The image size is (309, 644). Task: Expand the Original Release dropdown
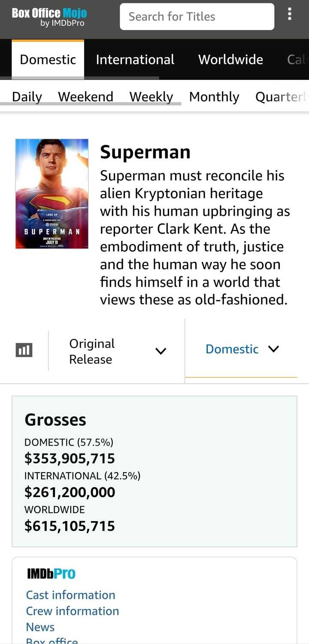pos(117,351)
